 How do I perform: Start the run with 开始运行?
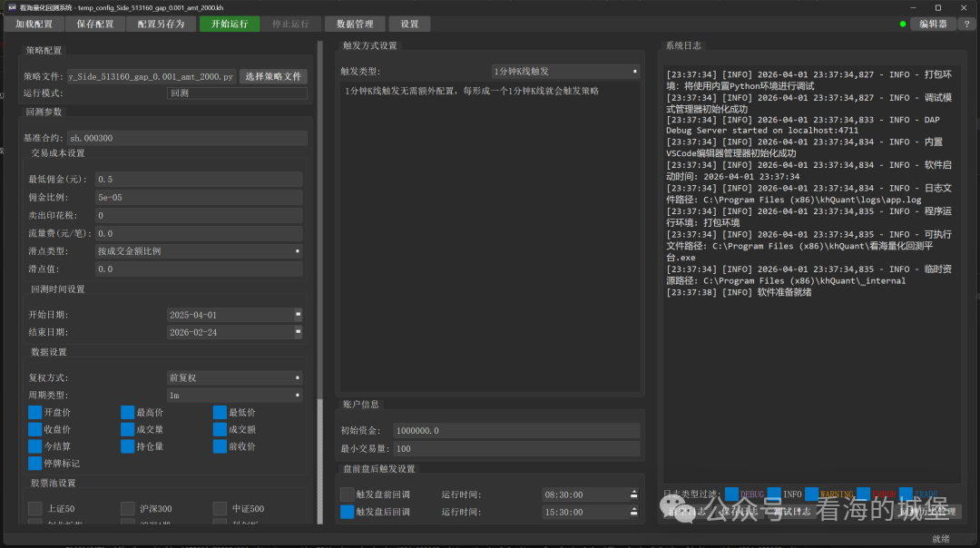[230, 24]
